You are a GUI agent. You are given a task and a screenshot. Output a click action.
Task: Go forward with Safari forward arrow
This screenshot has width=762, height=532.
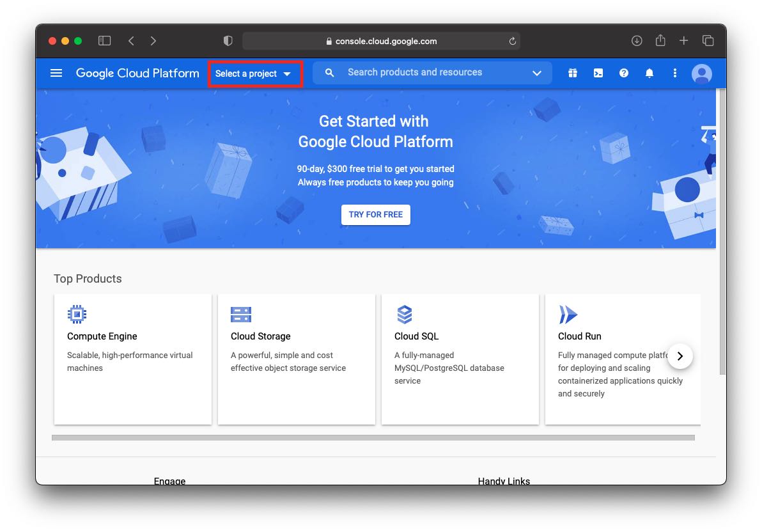[153, 41]
